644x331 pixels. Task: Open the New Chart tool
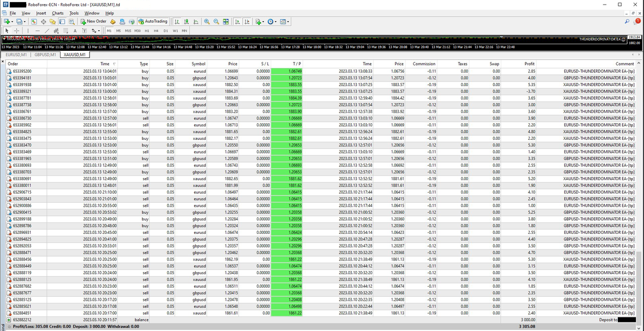pos(7,22)
